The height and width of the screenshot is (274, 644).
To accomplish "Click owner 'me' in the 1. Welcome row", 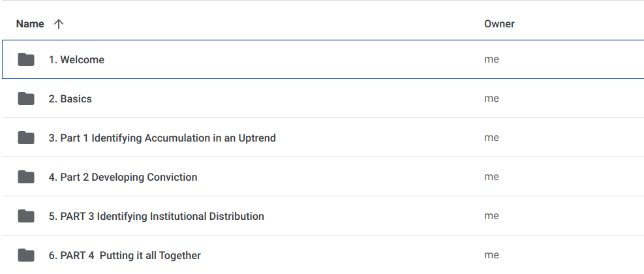I will pos(491,59).
